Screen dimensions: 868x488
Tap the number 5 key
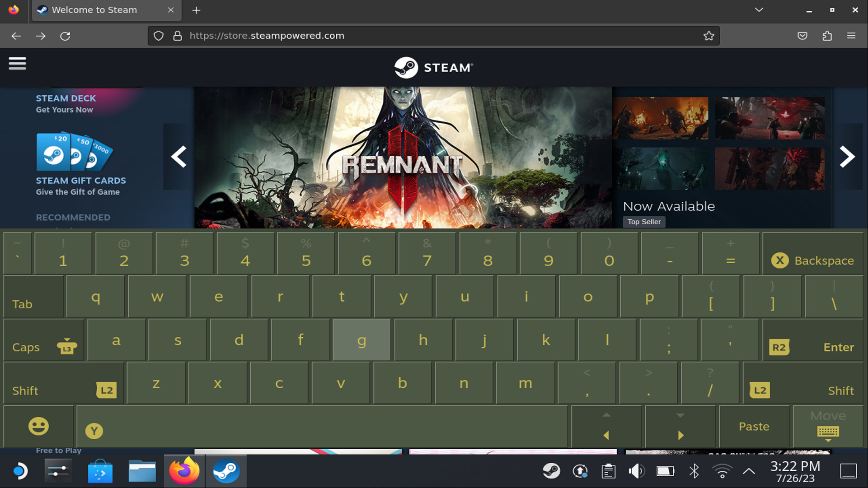click(x=306, y=253)
